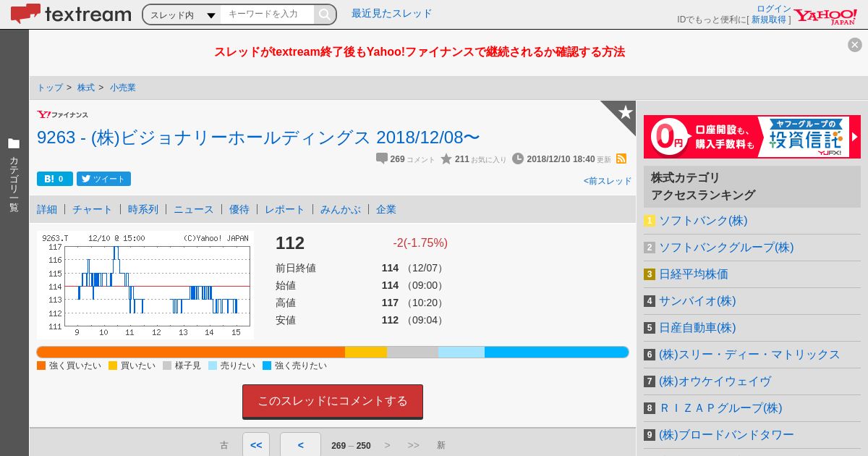Open the ビジョナリーホールディングス thread title
The image size is (868, 456).
coord(258,138)
